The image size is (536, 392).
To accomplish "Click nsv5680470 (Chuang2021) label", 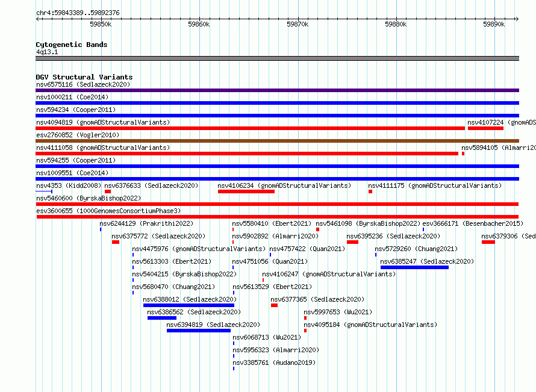I will click(173, 287).
